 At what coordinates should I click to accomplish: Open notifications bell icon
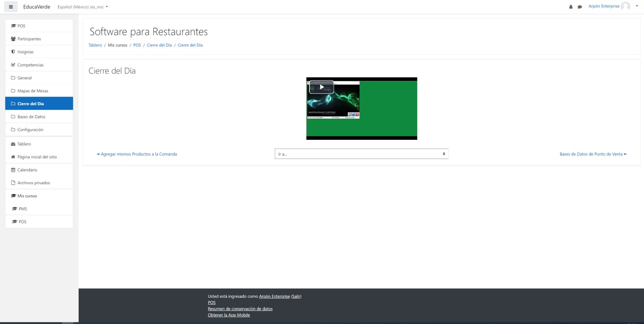click(x=571, y=7)
